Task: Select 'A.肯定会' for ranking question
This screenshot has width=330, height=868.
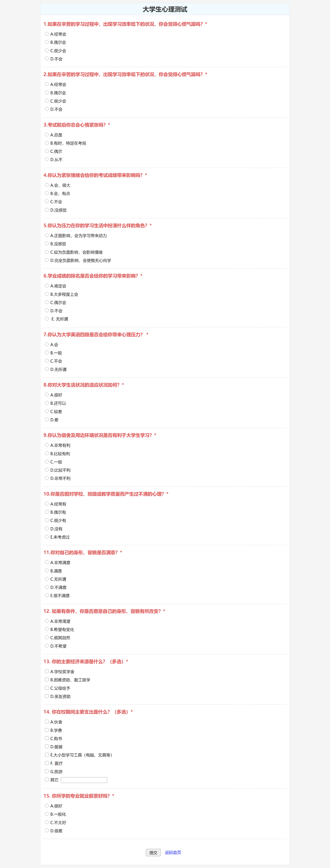Action: point(47,285)
